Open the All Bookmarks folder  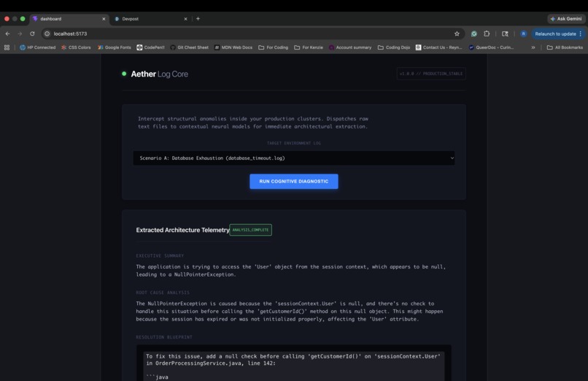pos(565,47)
